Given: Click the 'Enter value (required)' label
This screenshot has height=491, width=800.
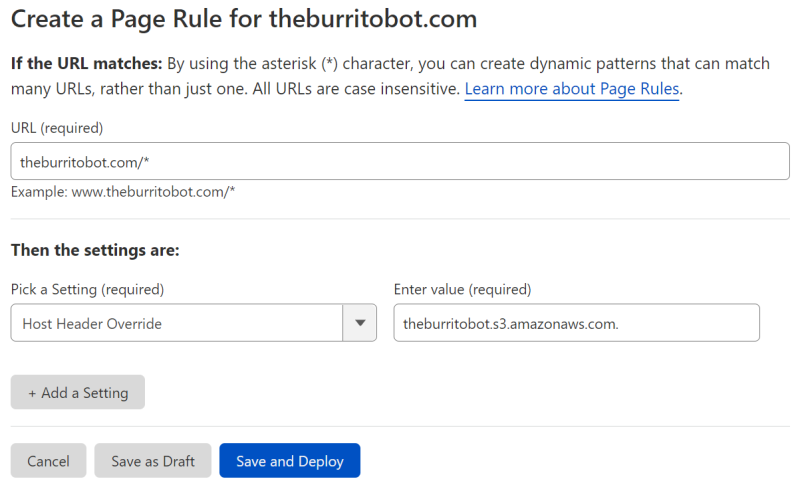Looking at the screenshot, I should (x=462, y=289).
